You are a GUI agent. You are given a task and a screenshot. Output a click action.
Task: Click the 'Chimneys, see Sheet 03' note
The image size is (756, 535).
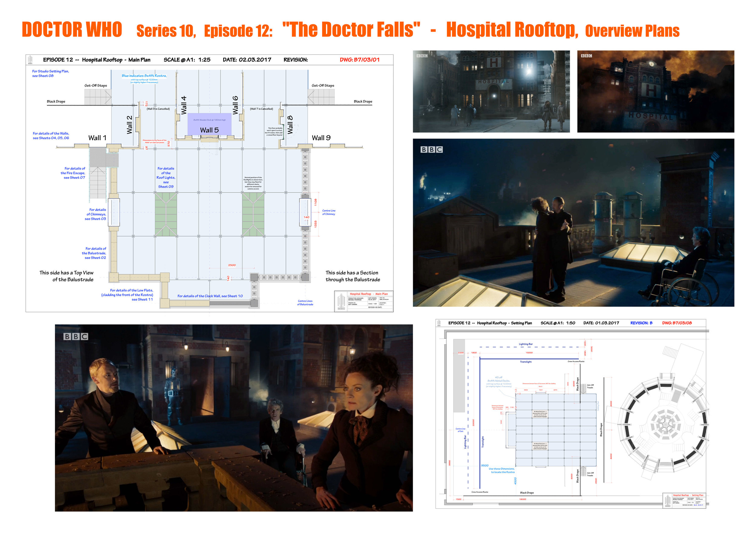[x=96, y=214]
